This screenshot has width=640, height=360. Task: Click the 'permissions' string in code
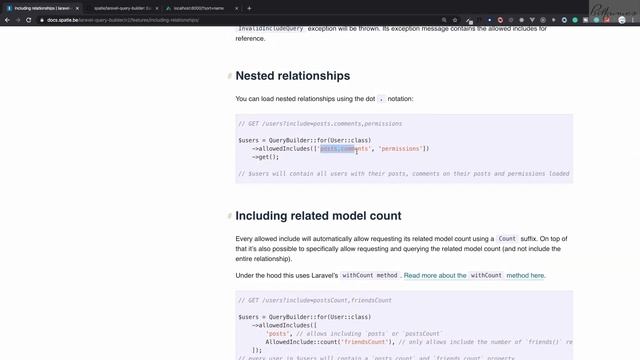400,149
